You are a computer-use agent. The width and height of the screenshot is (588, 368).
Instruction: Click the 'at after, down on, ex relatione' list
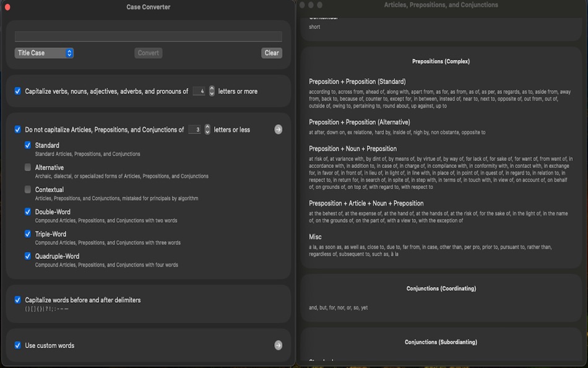pyautogui.click(x=397, y=132)
